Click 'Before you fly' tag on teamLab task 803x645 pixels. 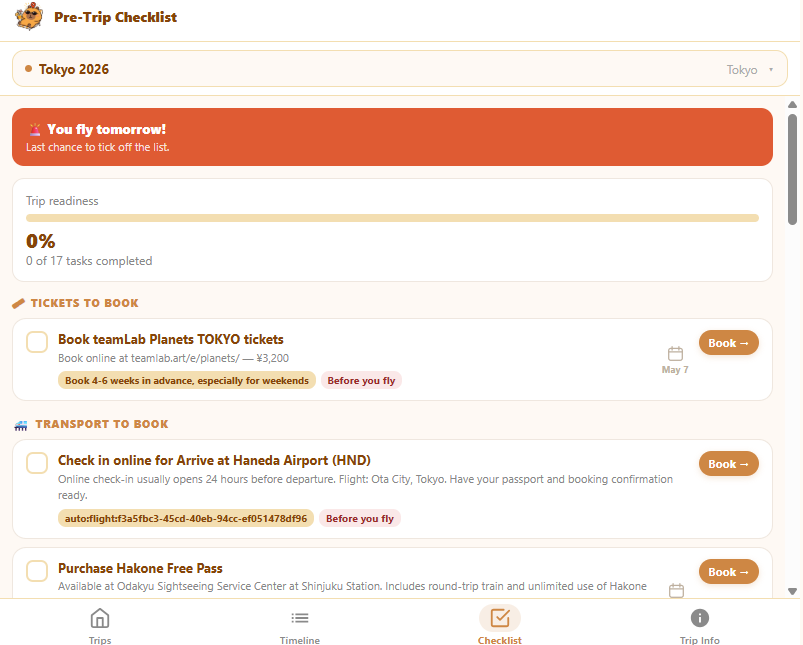click(x=361, y=381)
